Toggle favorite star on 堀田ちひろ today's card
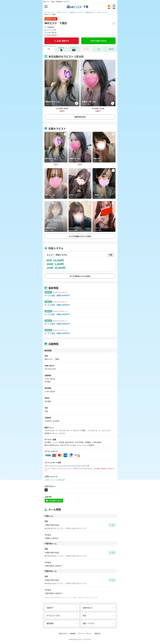This screenshot has width=160, height=644. point(77,103)
